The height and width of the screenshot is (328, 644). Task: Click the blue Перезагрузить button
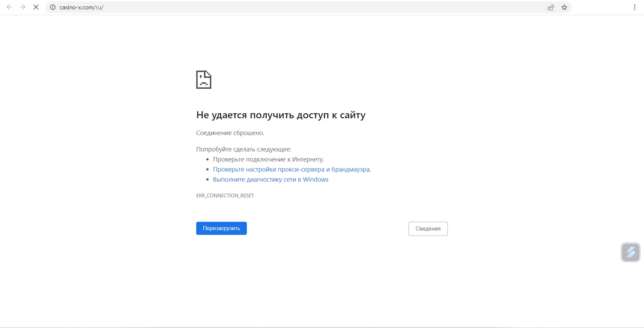(x=221, y=228)
